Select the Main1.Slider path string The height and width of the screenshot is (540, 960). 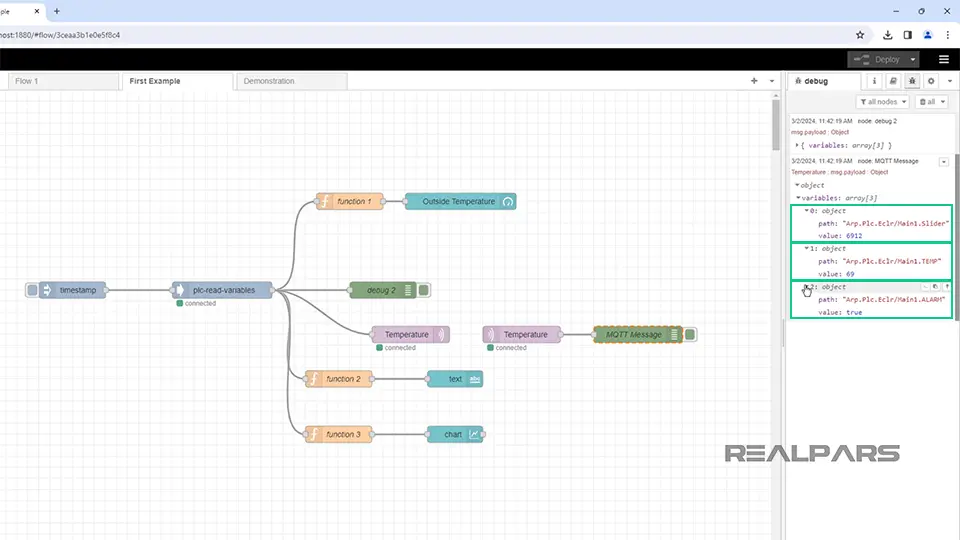[896, 223]
